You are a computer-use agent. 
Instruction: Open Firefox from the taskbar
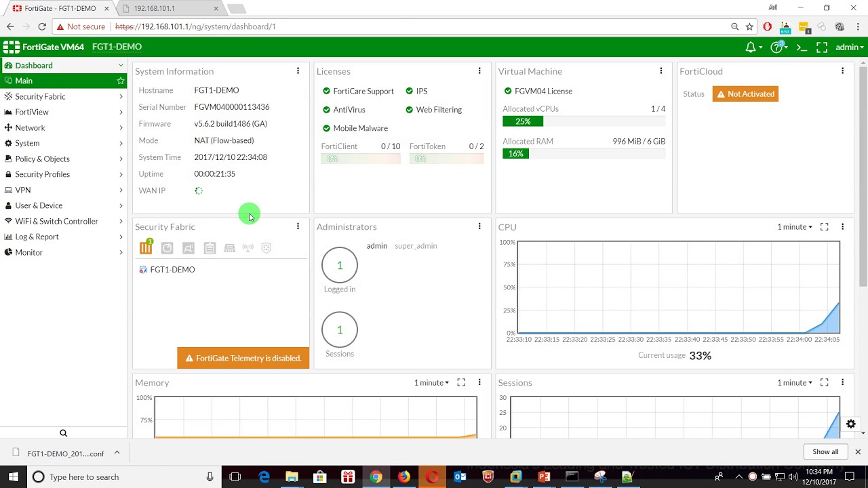(403, 477)
